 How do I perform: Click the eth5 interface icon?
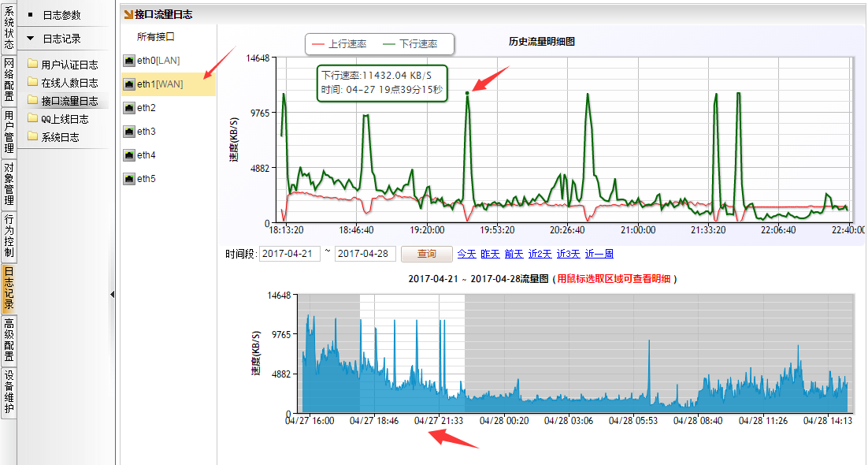coord(129,179)
